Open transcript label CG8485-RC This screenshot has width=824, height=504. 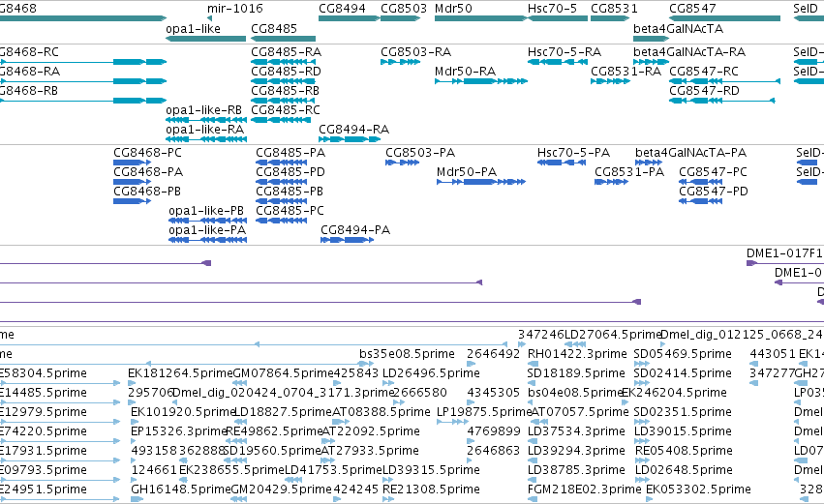286,110
